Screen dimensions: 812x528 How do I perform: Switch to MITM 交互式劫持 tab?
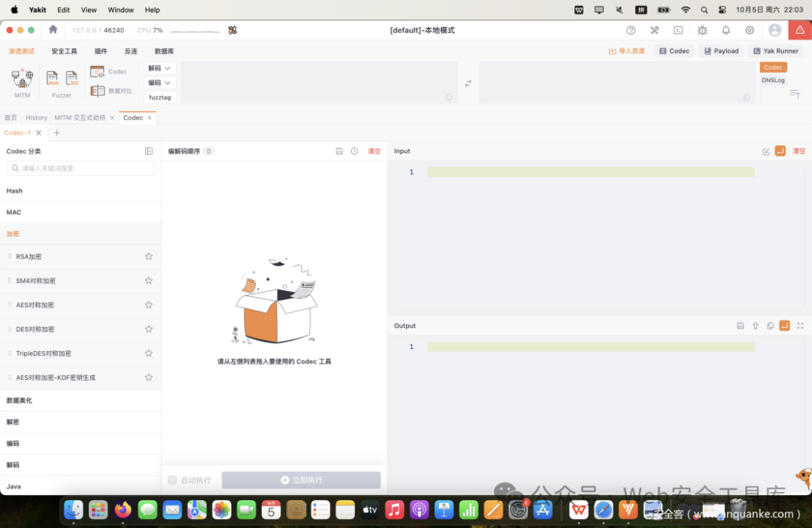coord(80,117)
